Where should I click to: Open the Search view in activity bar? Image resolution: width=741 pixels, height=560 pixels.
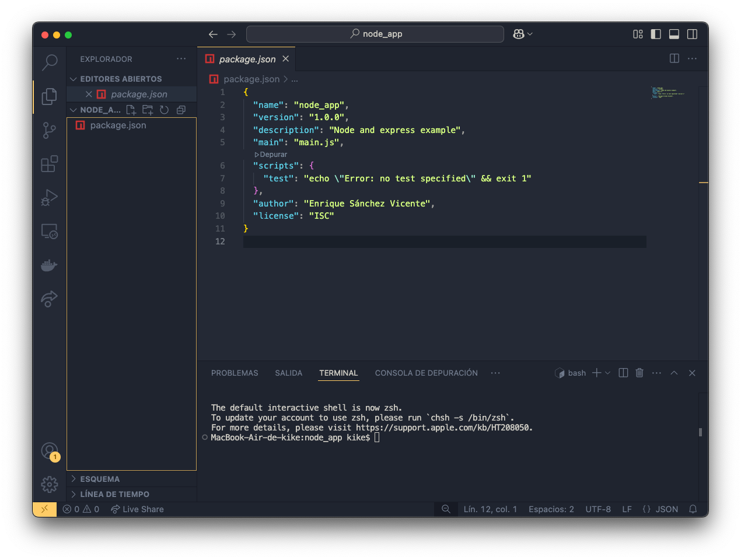click(50, 62)
